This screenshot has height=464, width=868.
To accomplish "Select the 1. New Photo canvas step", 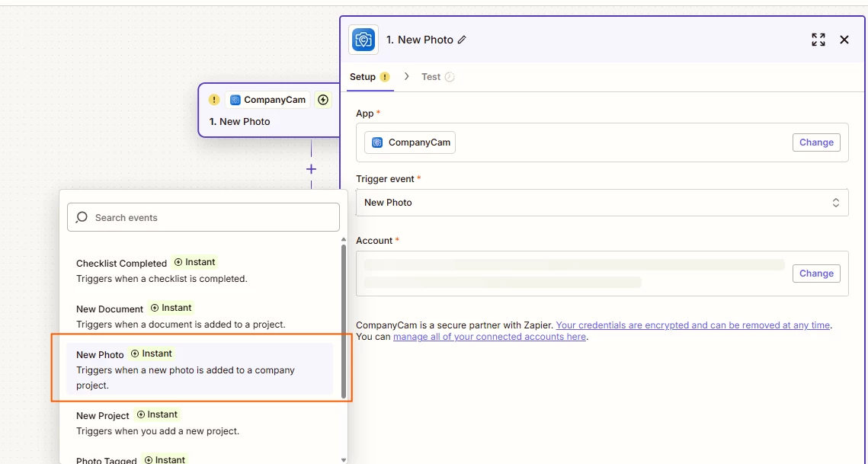I will coord(270,110).
